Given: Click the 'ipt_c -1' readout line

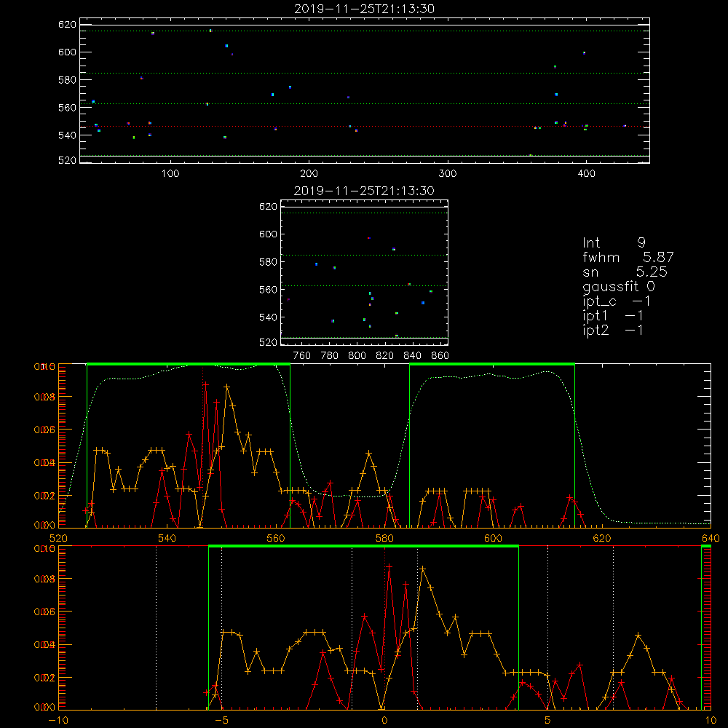Looking at the screenshot, I should 617,301.
